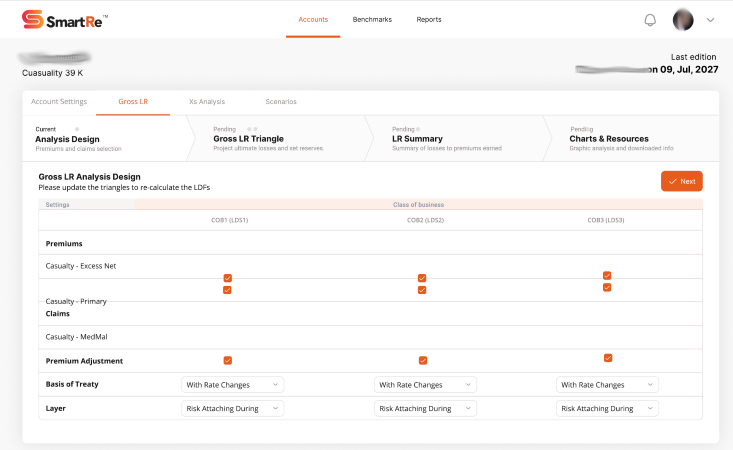Click the orange Next button
This screenshot has width=733, height=450.
coord(681,181)
